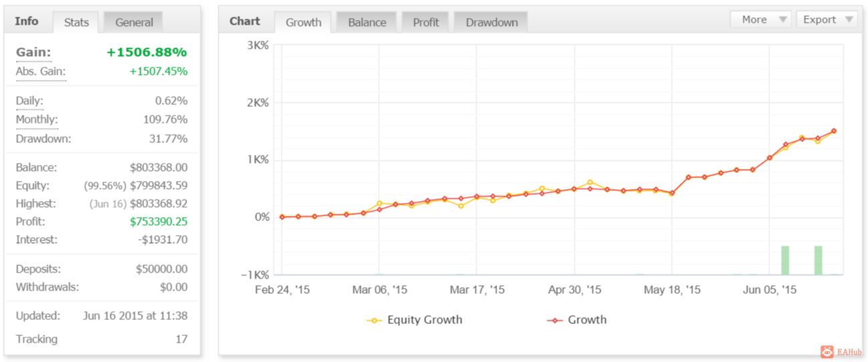Click the 0.62% daily value
Screen dimensions: 868x362
(171, 101)
